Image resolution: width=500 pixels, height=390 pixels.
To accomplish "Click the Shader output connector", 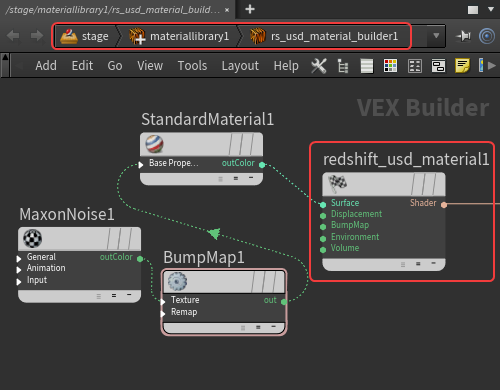I will pyautogui.click(x=444, y=205).
